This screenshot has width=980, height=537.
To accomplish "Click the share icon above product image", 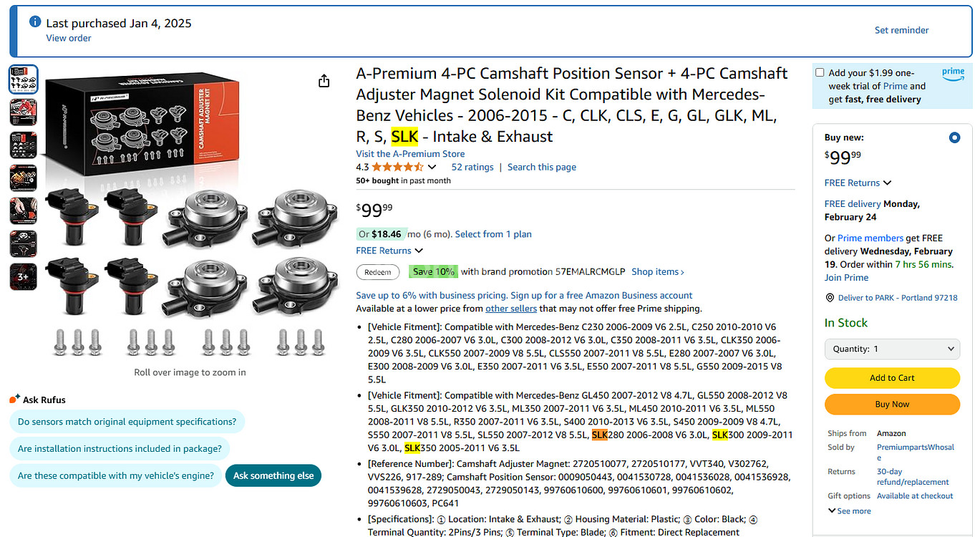I will [324, 81].
